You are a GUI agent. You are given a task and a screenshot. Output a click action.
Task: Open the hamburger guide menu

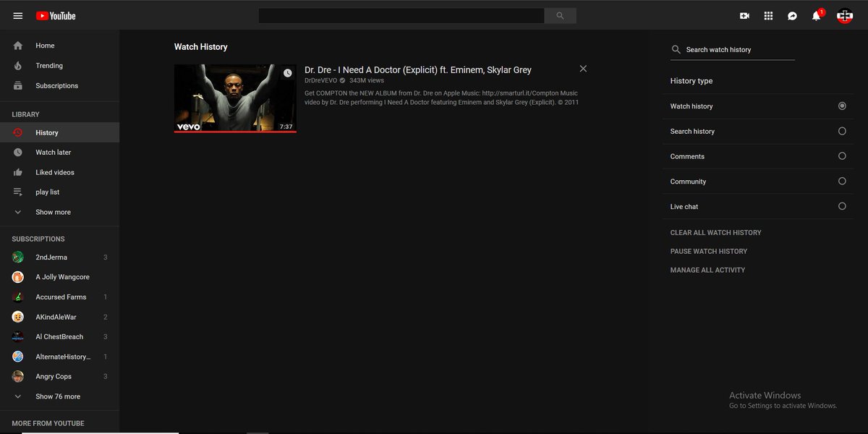(x=18, y=16)
